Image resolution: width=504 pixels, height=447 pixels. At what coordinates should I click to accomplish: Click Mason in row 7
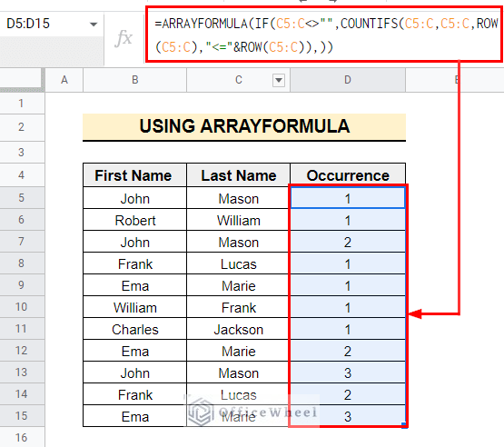[x=238, y=243]
